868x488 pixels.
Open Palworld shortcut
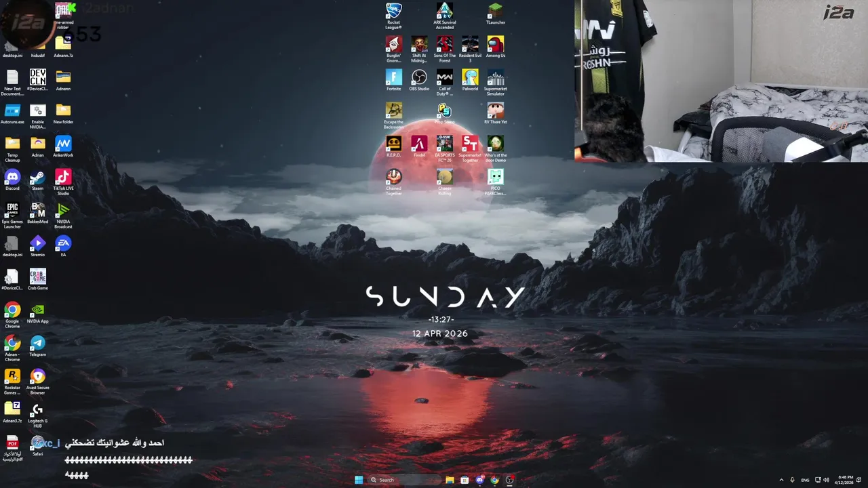coord(470,80)
